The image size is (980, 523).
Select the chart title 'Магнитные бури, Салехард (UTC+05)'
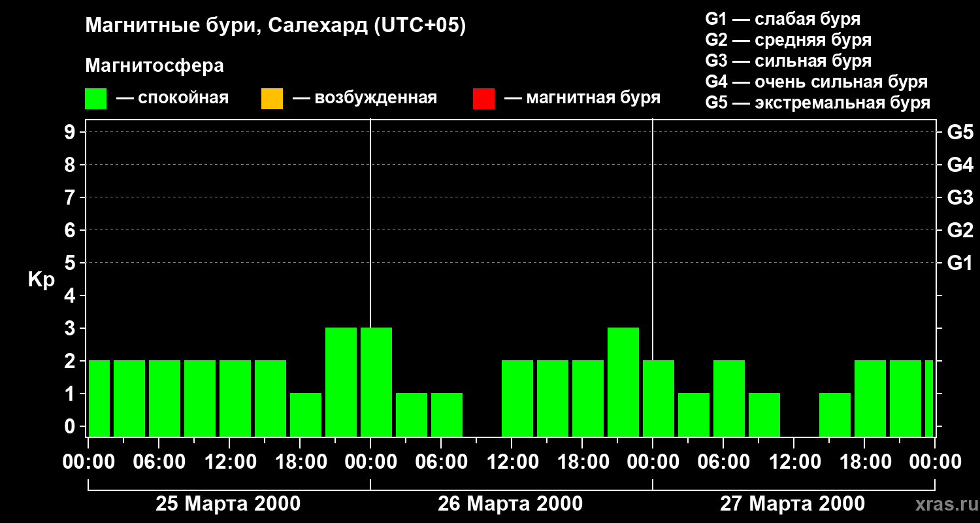pos(275,26)
